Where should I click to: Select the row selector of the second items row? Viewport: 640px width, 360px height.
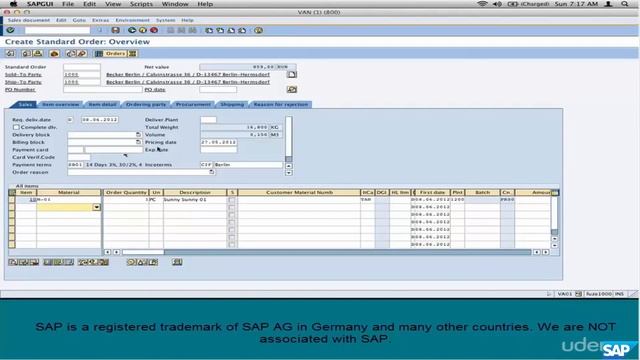(12, 207)
